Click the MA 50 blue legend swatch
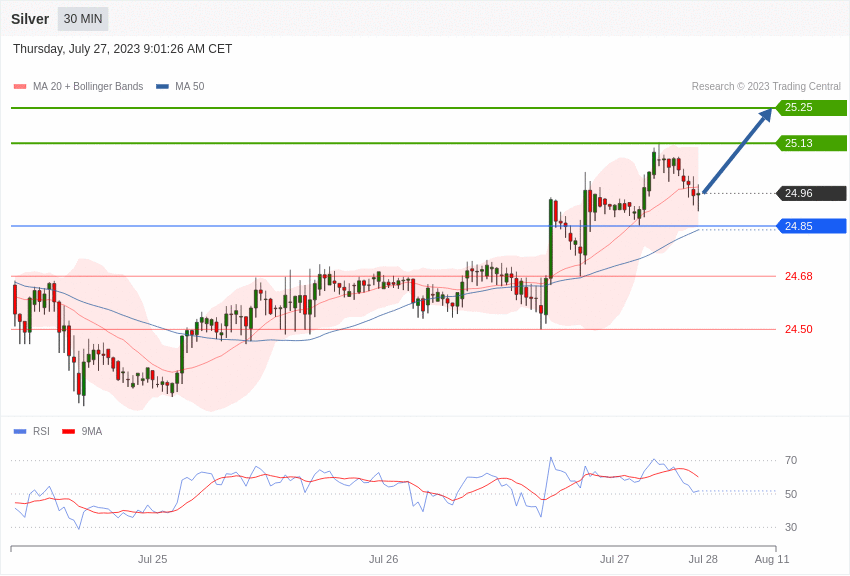 pos(162,87)
